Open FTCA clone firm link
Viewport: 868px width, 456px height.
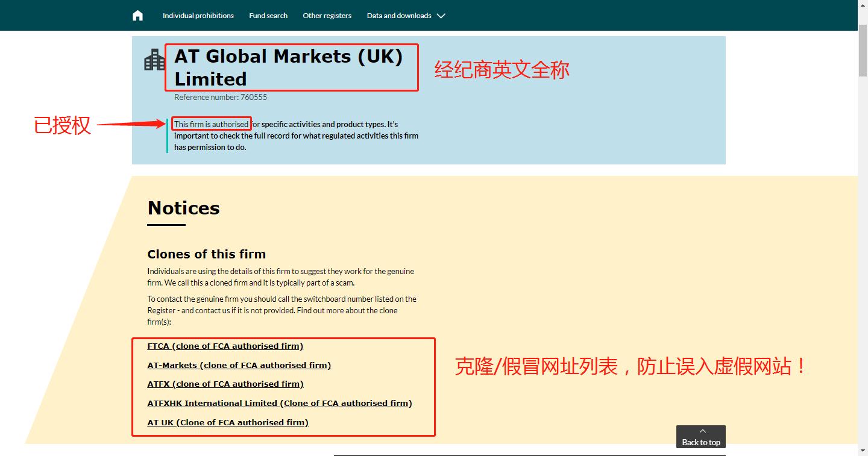pyautogui.click(x=225, y=346)
